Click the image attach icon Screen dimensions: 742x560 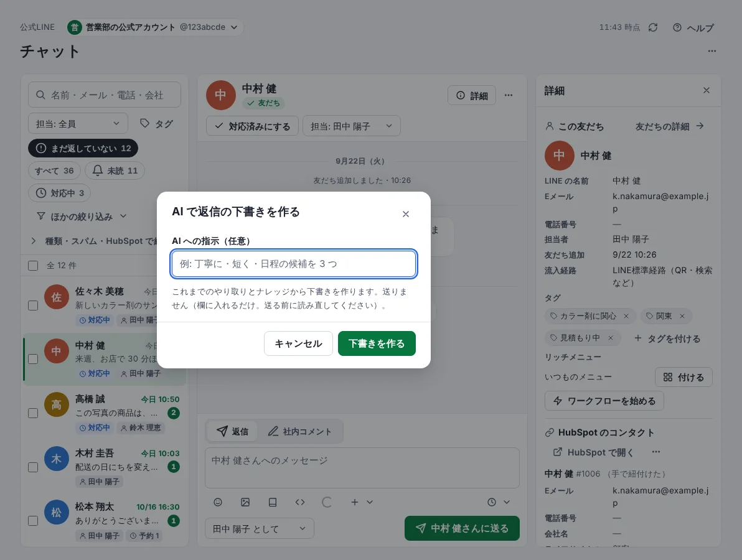(x=245, y=502)
